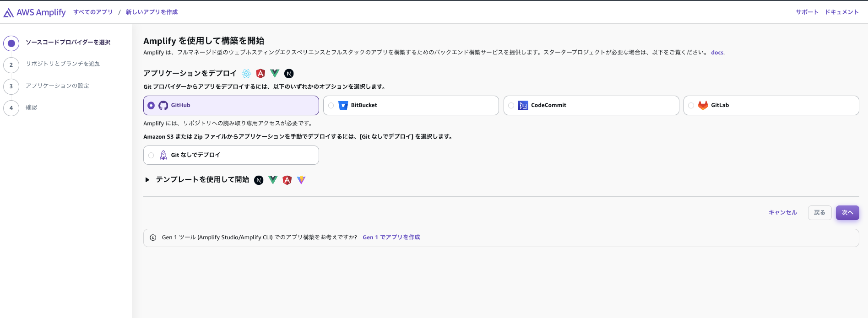Click the GitHub label text
This screenshot has height=318, width=868.
(180, 105)
